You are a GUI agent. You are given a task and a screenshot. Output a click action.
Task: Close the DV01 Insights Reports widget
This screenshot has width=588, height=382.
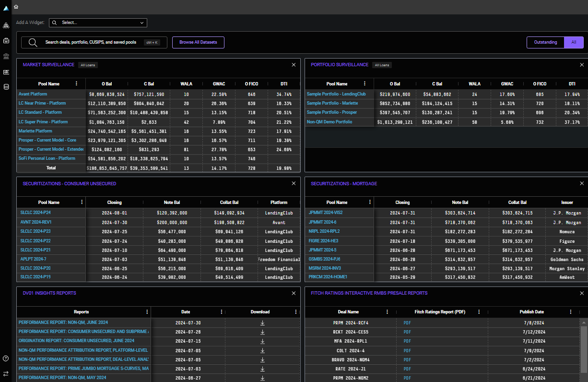coord(294,293)
